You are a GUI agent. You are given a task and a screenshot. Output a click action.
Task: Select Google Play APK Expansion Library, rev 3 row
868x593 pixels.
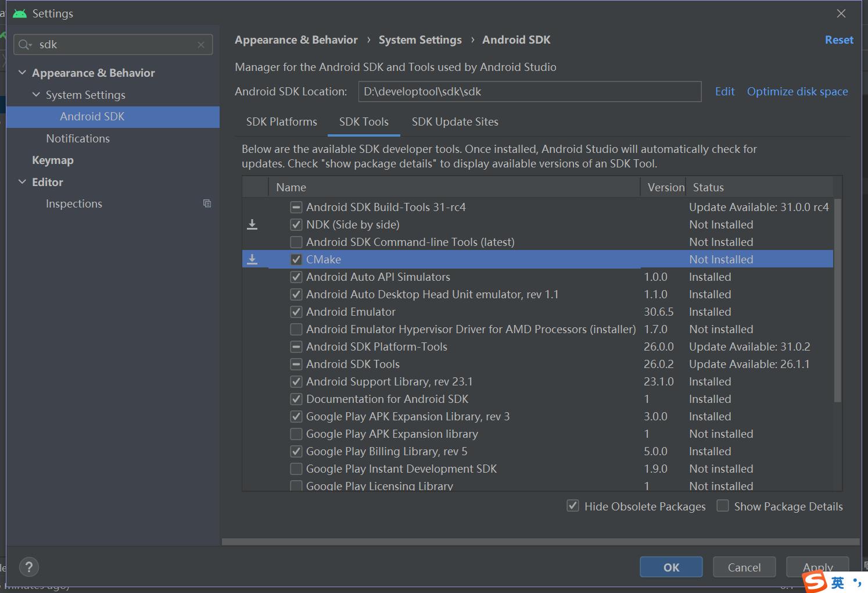click(x=537, y=416)
